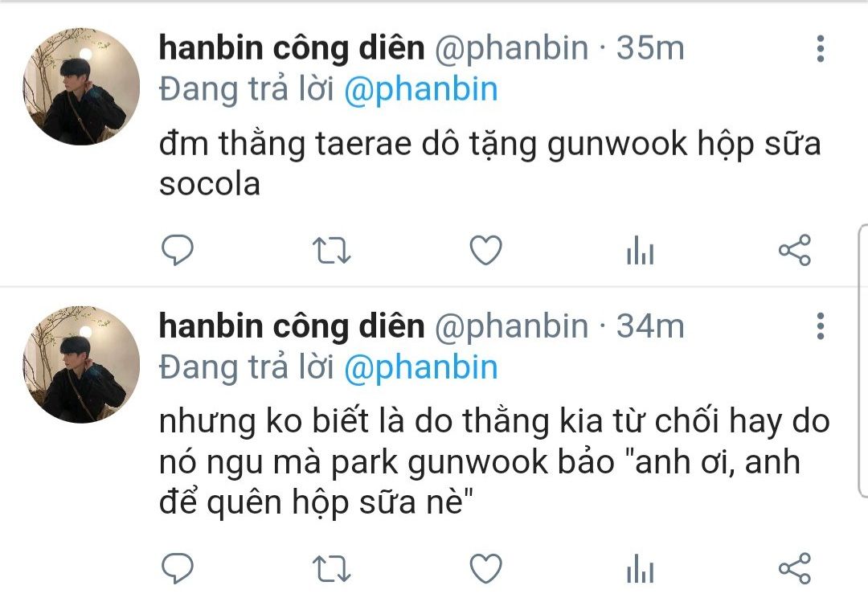
Task: Like the tweet about park gunwook
Action: [x=485, y=568]
